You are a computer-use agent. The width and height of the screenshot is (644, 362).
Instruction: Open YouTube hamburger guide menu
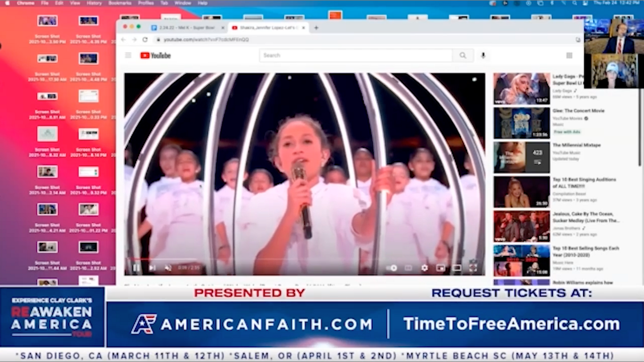(x=128, y=55)
